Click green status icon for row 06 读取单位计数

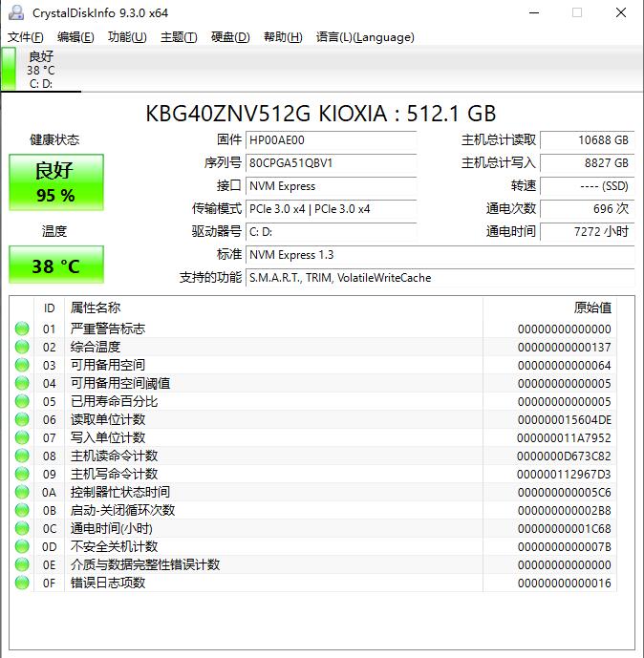(22, 419)
